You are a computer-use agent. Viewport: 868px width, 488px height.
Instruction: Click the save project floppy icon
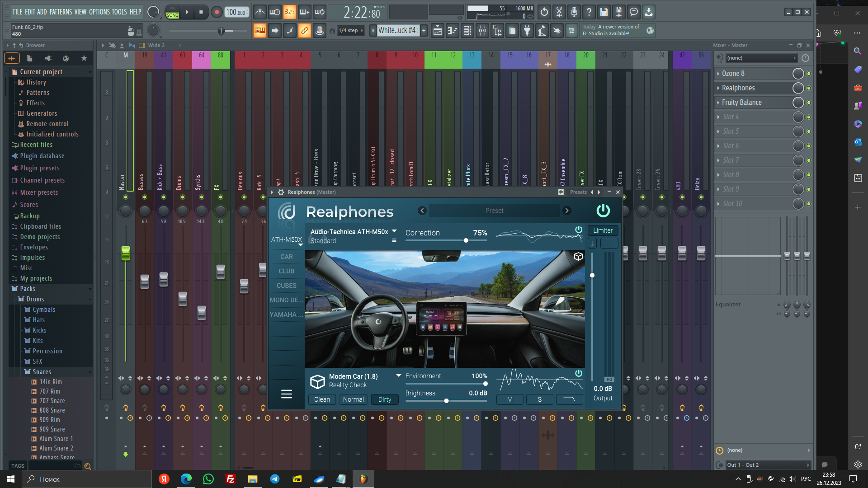(604, 12)
